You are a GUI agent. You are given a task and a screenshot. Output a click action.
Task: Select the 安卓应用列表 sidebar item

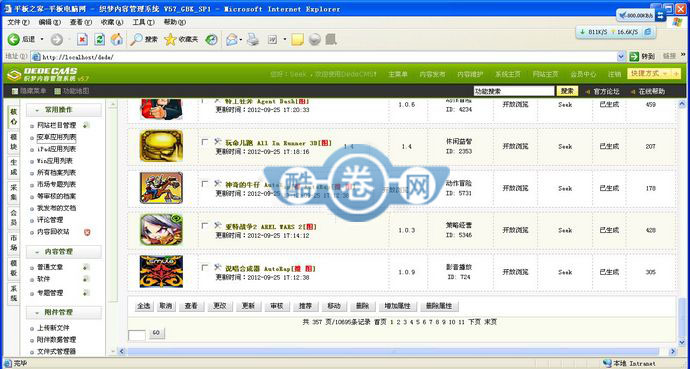(56, 137)
